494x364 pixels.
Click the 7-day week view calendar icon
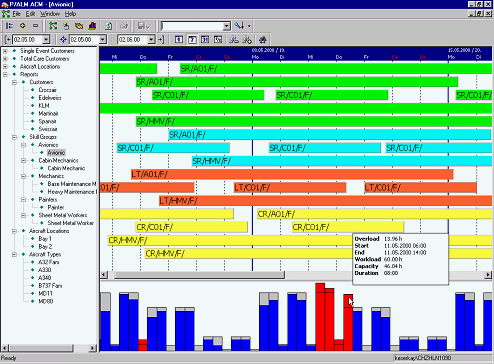[x=192, y=39]
